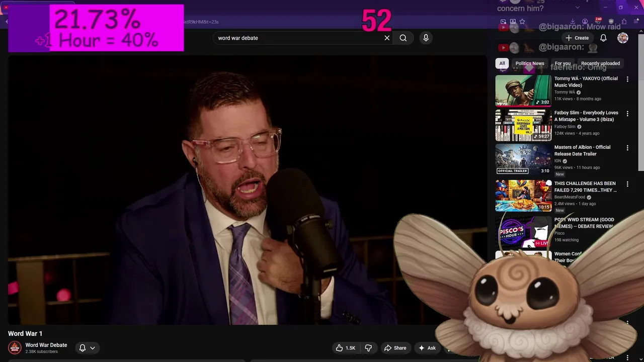
Task: Expand the notification preference chevron
Action: pyautogui.click(x=93, y=348)
